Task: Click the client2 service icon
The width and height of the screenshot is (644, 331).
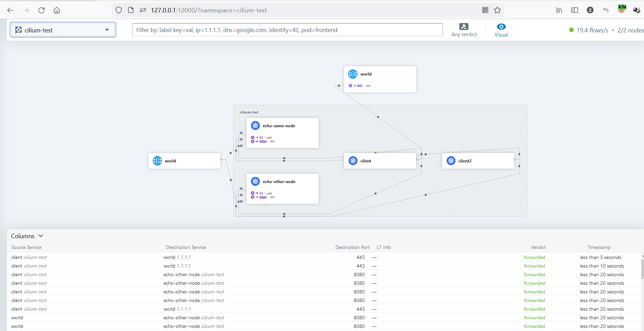Action: (451, 161)
